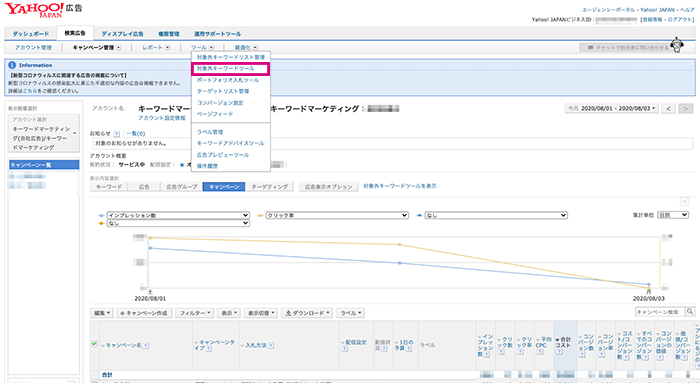
Task: Open the レポート submenu
Action: tap(156, 47)
